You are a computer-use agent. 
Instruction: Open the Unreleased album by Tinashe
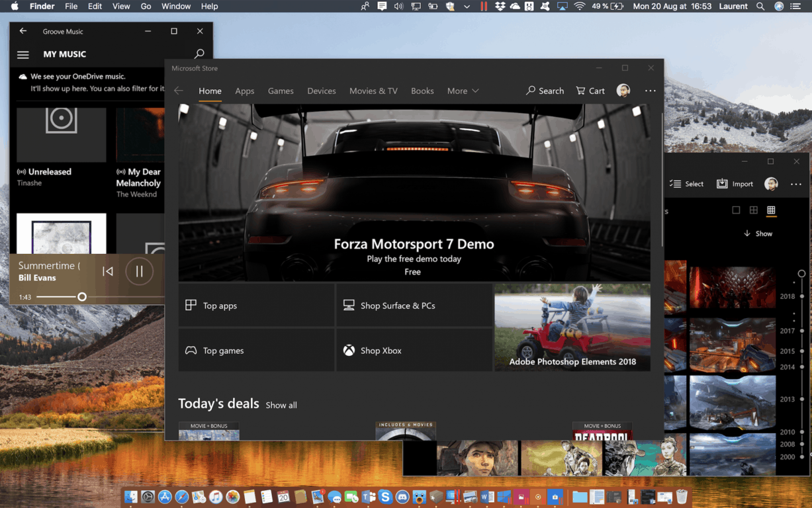tap(61, 147)
